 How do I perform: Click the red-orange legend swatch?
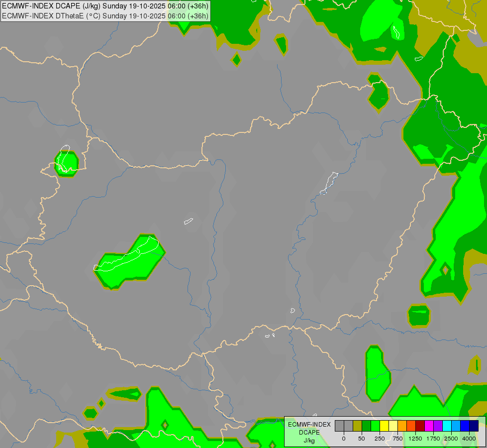click(x=411, y=426)
